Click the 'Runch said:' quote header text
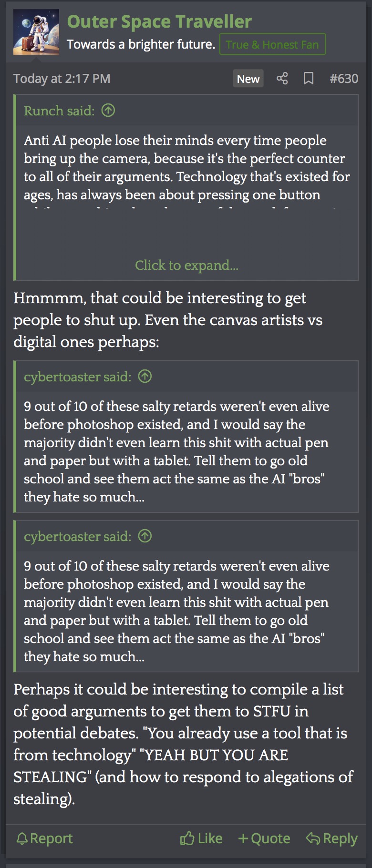The height and width of the screenshot is (868, 372). pyautogui.click(x=59, y=111)
